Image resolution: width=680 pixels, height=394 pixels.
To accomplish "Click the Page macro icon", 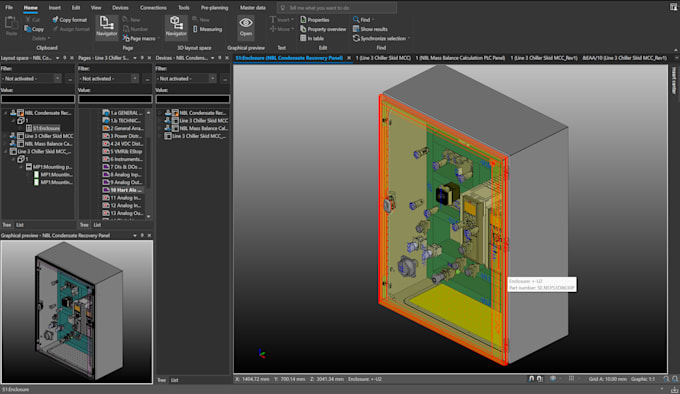I will click(x=126, y=39).
